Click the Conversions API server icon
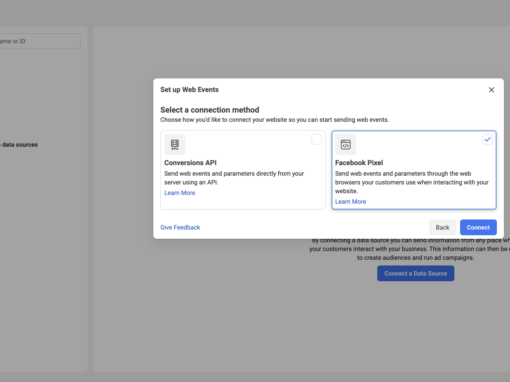 coord(175,144)
